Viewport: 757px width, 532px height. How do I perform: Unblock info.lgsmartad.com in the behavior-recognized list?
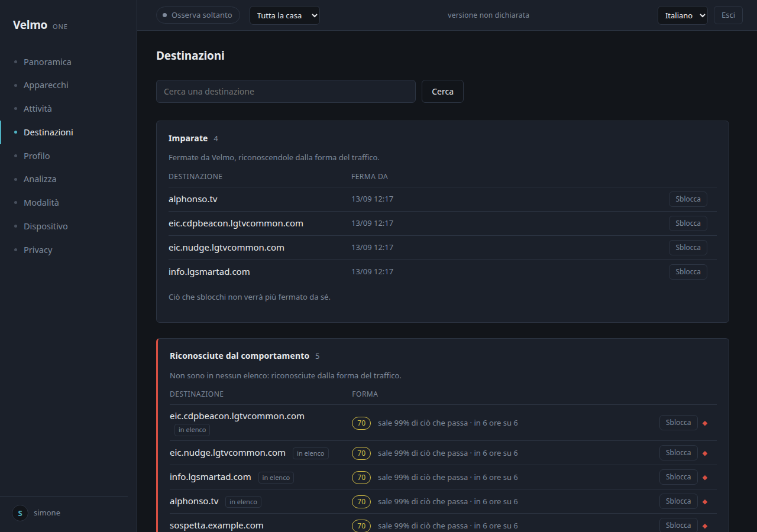click(x=678, y=477)
